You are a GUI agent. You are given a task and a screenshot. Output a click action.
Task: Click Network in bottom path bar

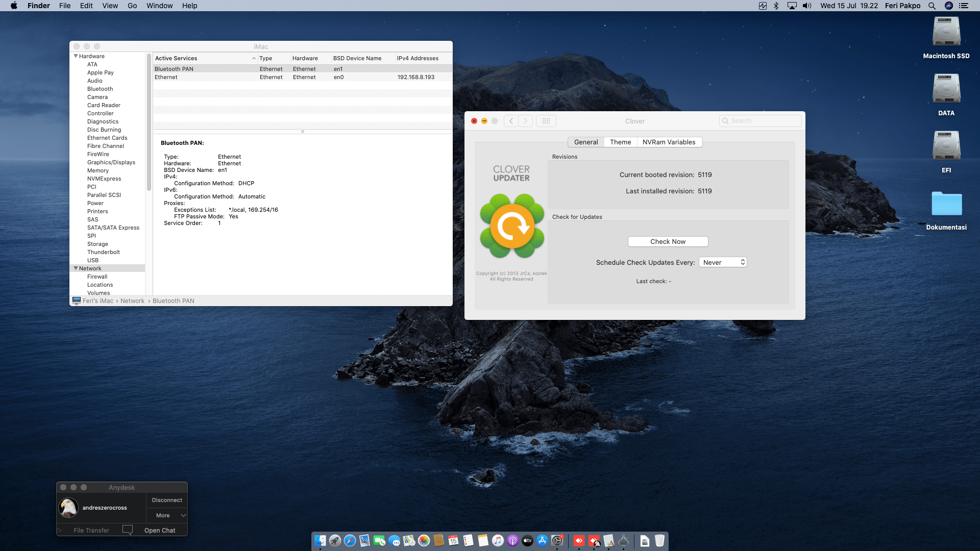[x=132, y=301]
